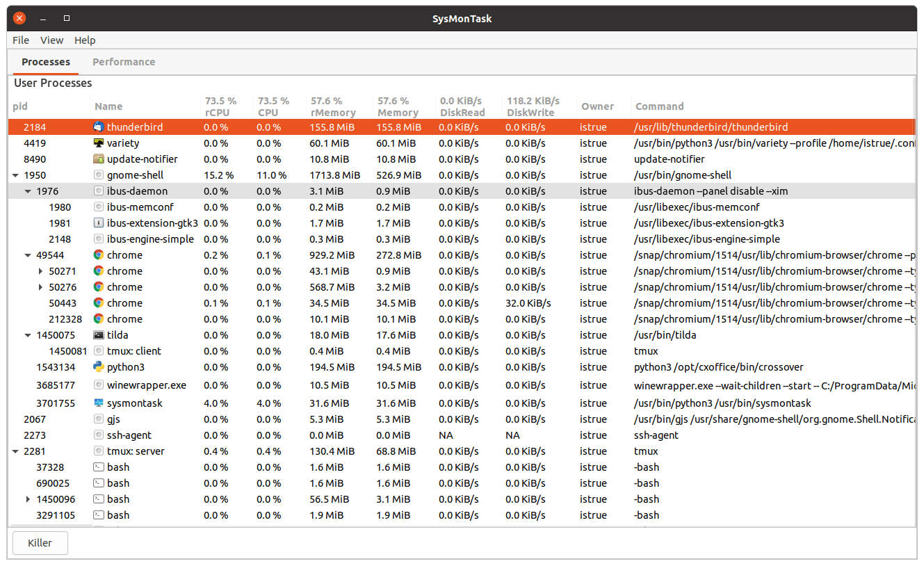The height and width of the screenshot is (566, 924).
Task: Collapse the gnome-shell 1950 process tree
Action: 15,175
